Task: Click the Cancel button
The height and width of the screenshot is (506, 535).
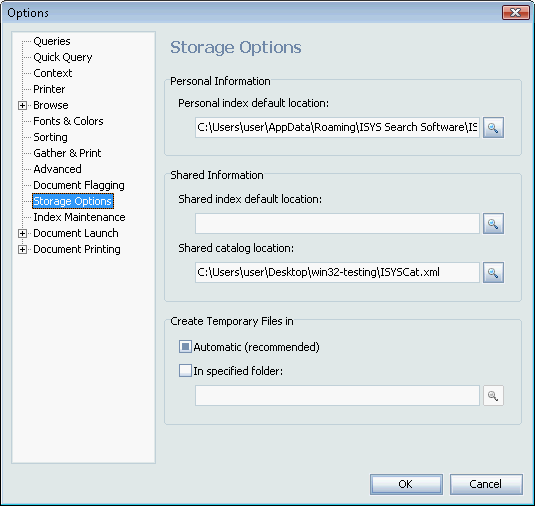Action: pos(486,484)
